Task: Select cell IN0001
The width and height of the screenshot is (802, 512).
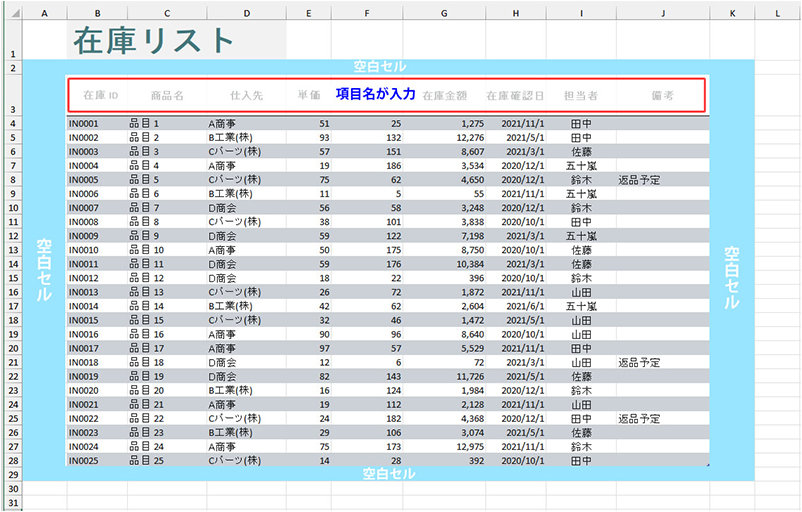Action: tap(97, 124)
